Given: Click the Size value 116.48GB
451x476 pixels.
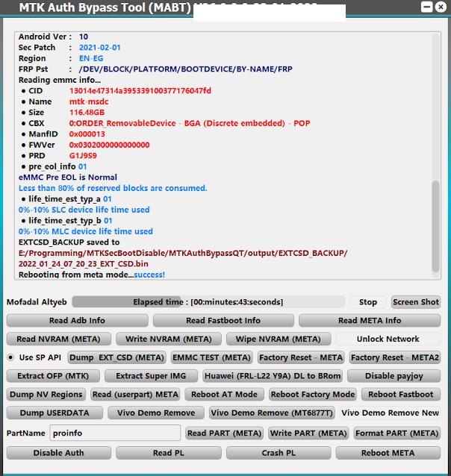Looking at the screenshot, I should (87, 113).
